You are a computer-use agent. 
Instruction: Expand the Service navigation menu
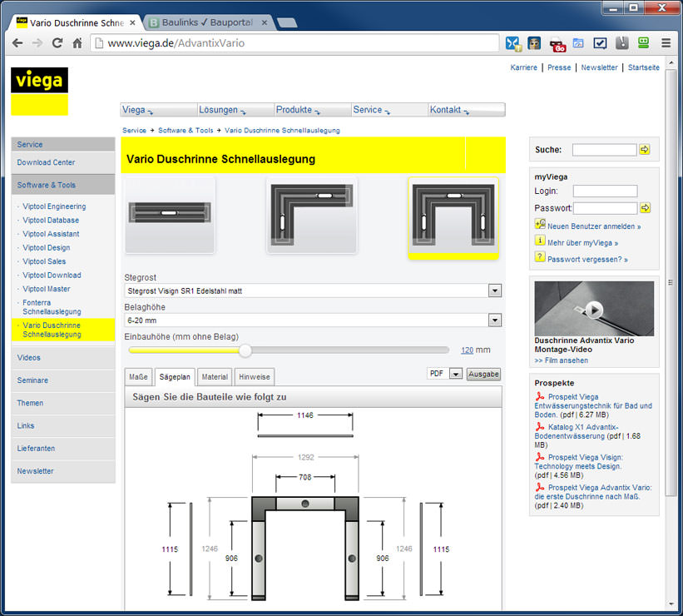[x=390, y=110]
